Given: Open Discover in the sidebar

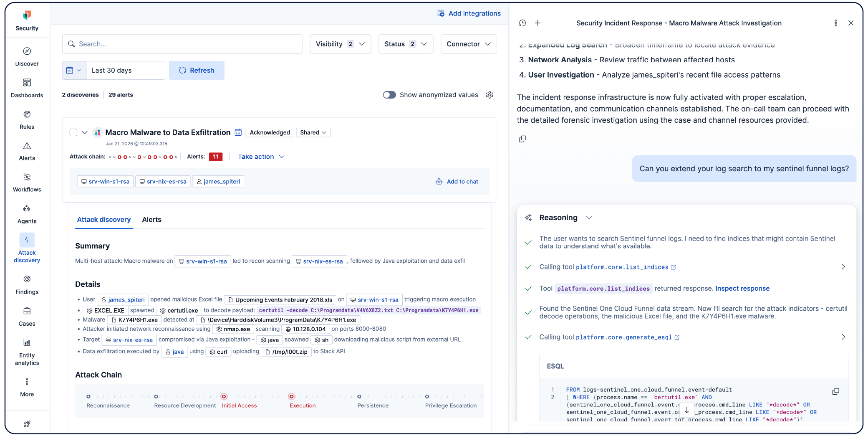Looking at the screenshot, I should [x=27, y=57].
